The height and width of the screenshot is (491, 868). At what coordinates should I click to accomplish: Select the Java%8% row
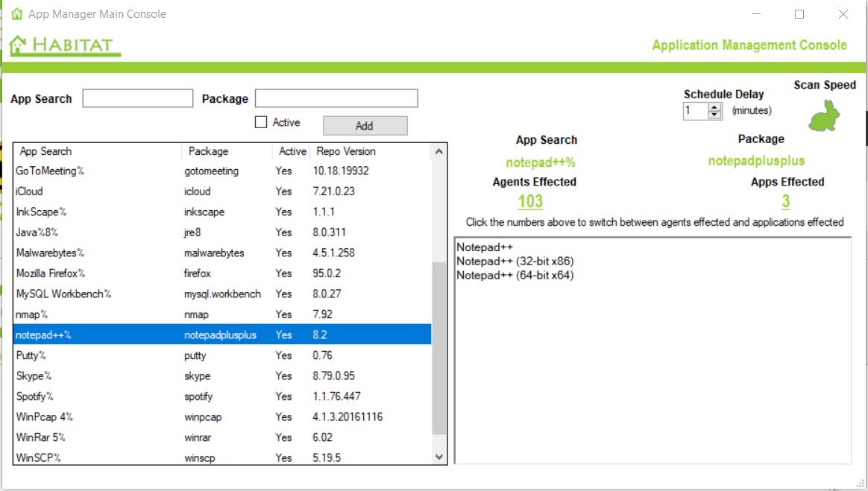click(x=222, y=232)
